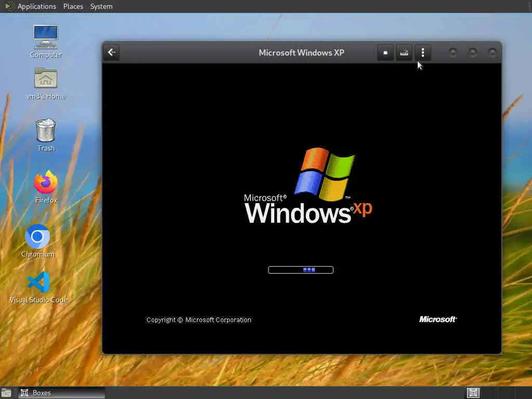532x399 pixels.
Task: Open the three-dot menu in Boxes header
Action: coord(423,52)
